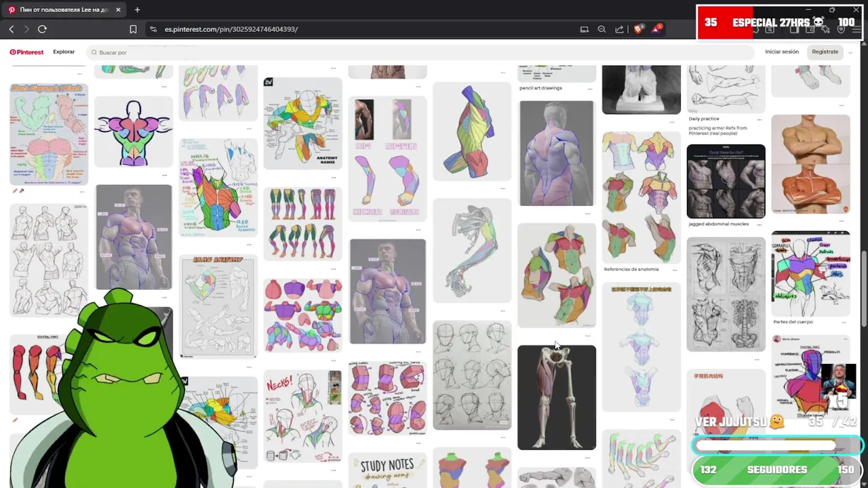Viewport: 868px width, 488px height.
Task: Close the Pinterest tab with its X
Action: 118,9
